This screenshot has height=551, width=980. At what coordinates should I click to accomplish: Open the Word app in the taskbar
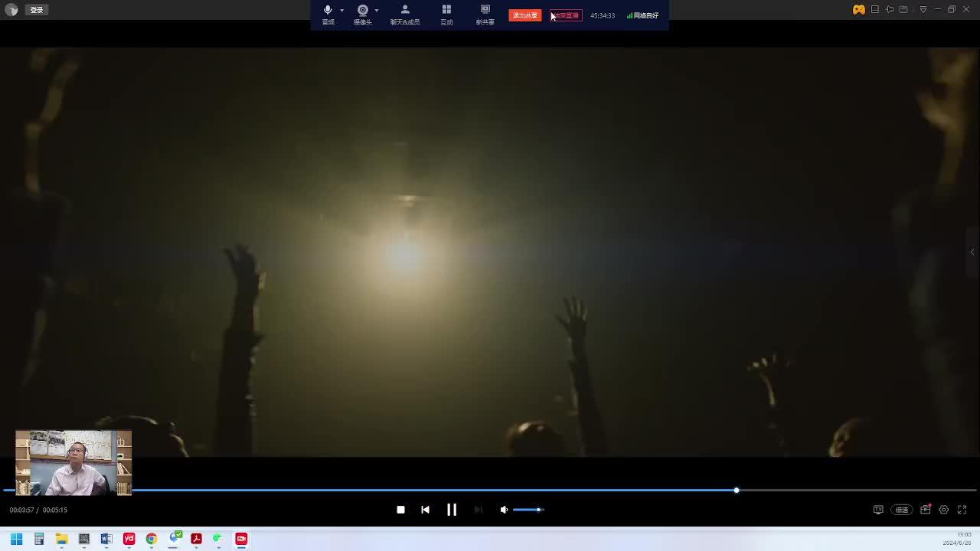pyautogui.click(x=106, y=539)
